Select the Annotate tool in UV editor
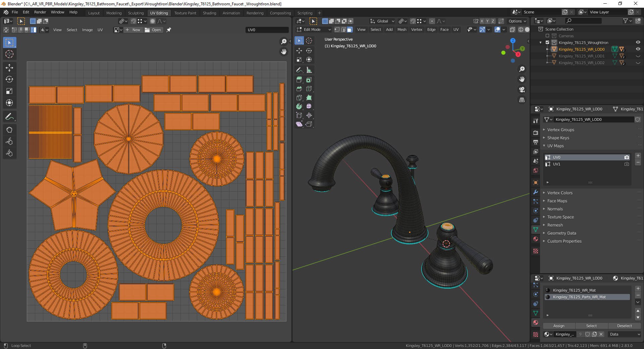The height and width of the screenshot is (349, 644). pyautogui.click(x=9, y=117)
